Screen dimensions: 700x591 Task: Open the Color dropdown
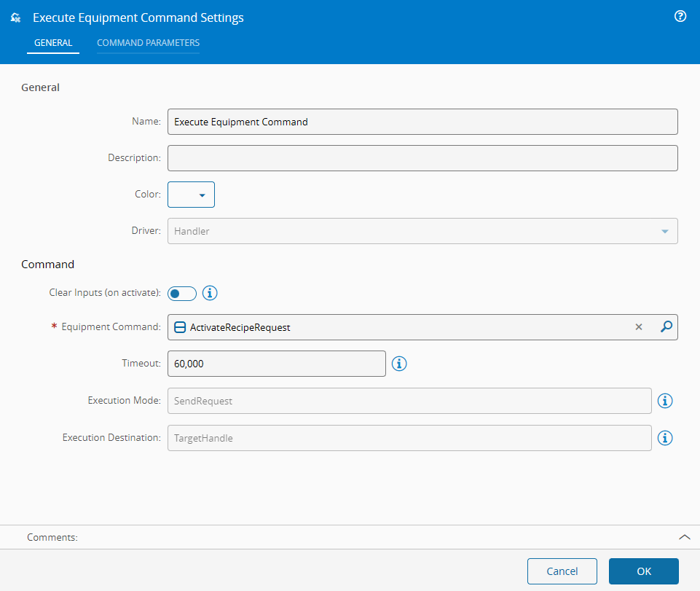pyautogui.click(x=202, y=195)
